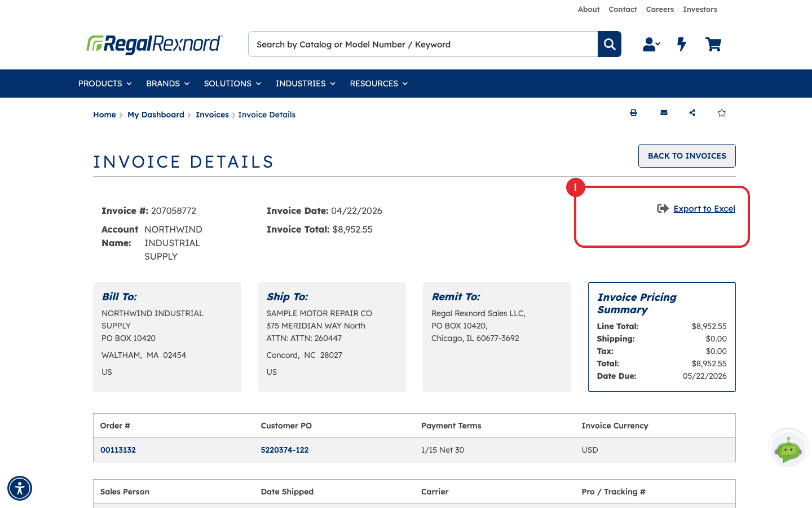Click the search magnifier button
Viewport: 812px width, 508px height.
click(610, 44)
